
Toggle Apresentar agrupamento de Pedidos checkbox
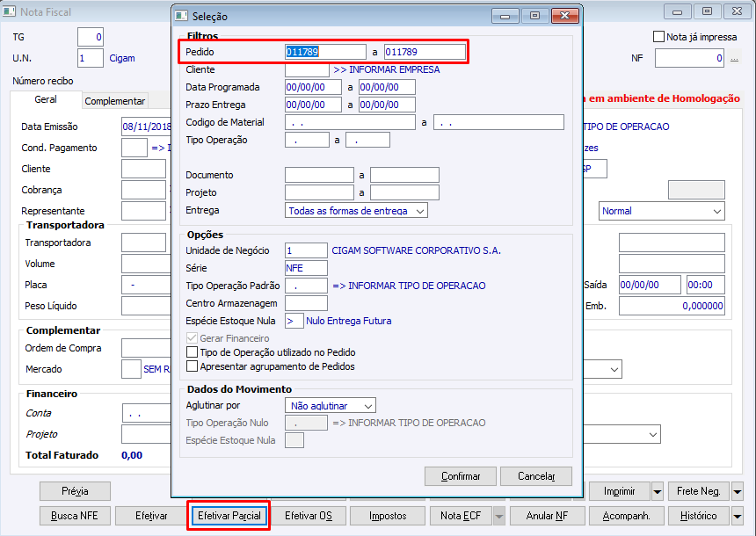[192, 366]
